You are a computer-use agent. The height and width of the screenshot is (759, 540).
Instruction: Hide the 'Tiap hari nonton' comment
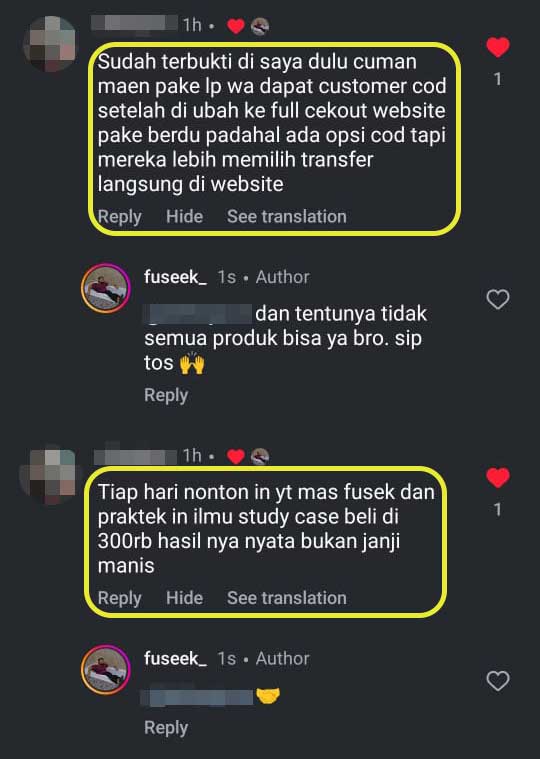[x=184, y=598]
